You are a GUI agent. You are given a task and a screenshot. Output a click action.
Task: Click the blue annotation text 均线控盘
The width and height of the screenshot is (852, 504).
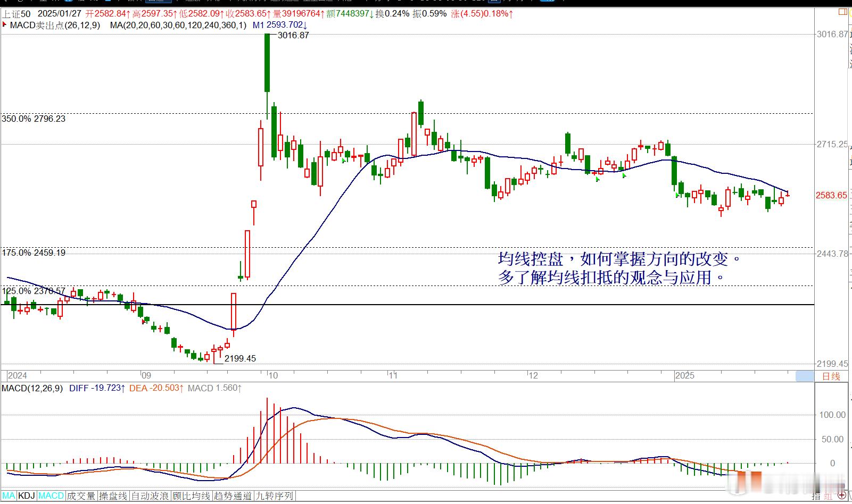point(531,259)
